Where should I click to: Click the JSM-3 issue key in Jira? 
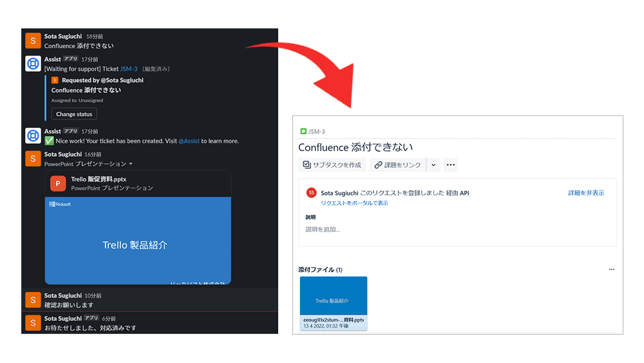(x=317, y=132)
